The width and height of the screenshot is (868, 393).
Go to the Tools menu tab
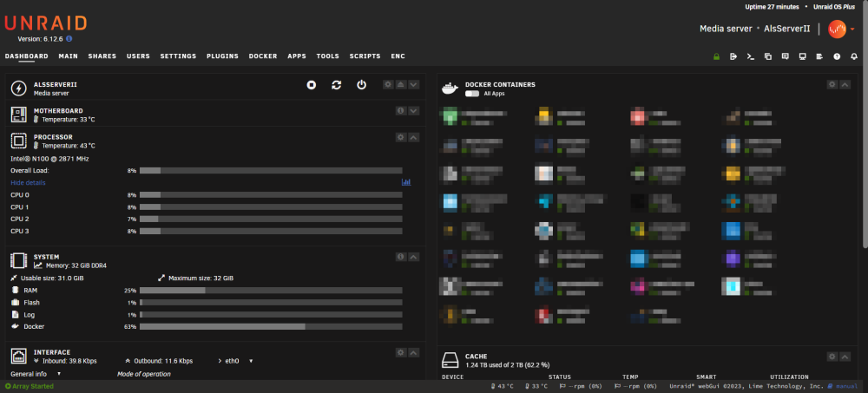tap(328, 56)
